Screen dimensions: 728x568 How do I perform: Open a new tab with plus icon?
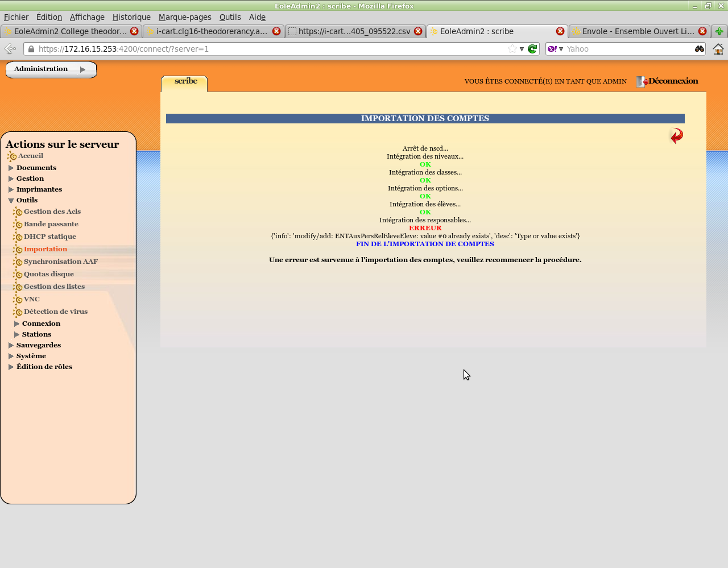(x=719, y=31)
